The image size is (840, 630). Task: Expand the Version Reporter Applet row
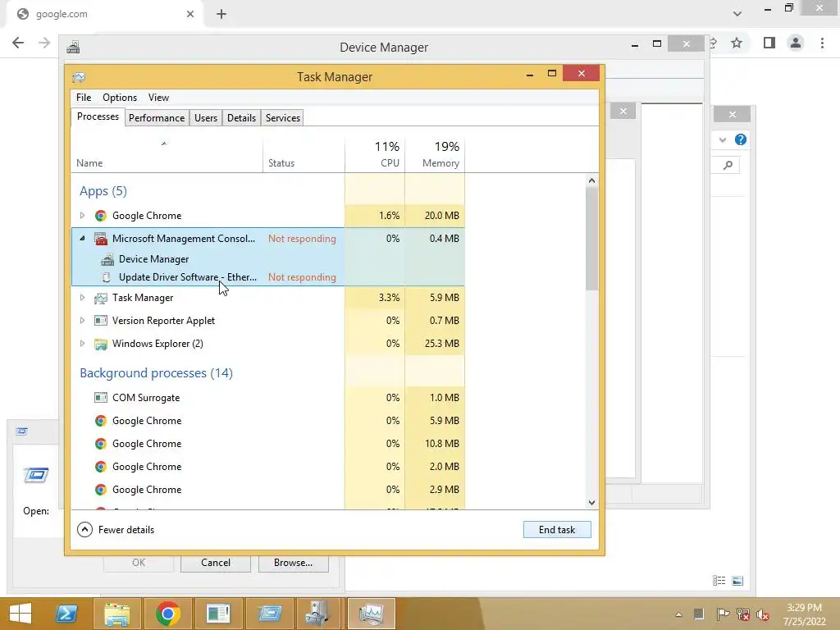point(82,321)
